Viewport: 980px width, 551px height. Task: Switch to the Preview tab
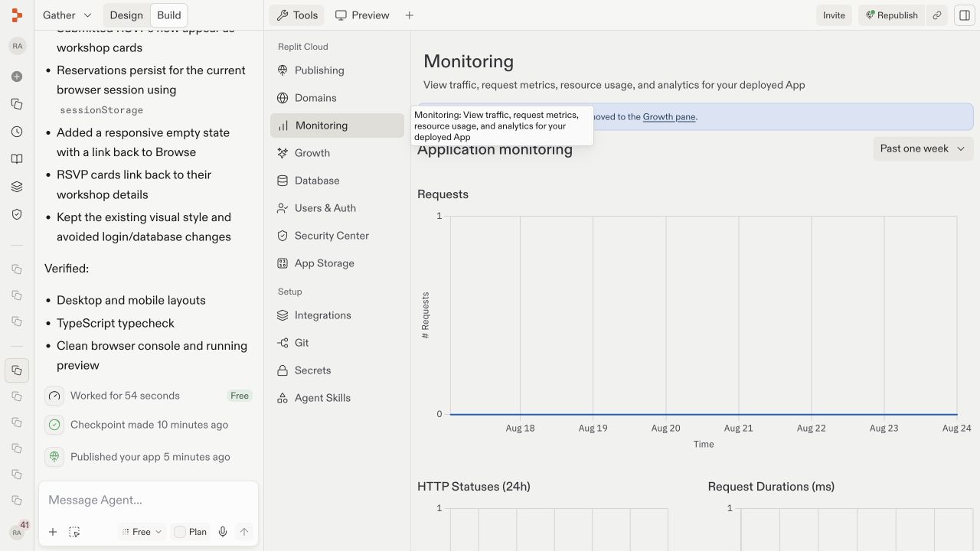click(362, 15)
